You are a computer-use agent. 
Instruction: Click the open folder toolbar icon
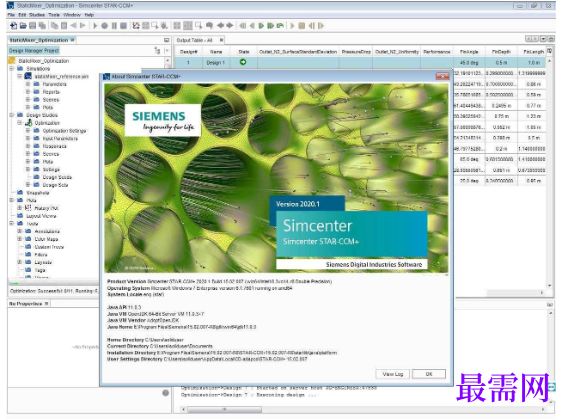click(x=23, y=26)
